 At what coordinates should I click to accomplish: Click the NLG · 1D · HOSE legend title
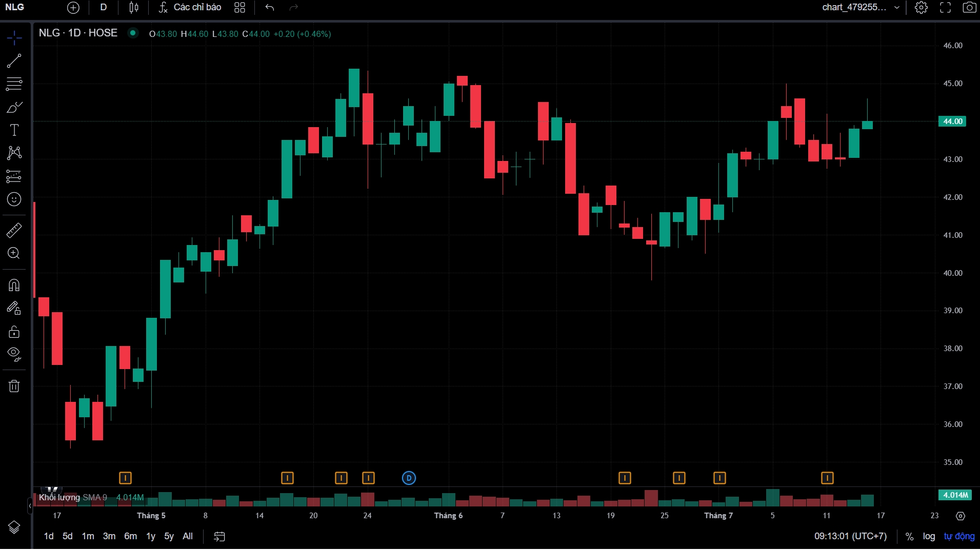[x=78, y=33]
